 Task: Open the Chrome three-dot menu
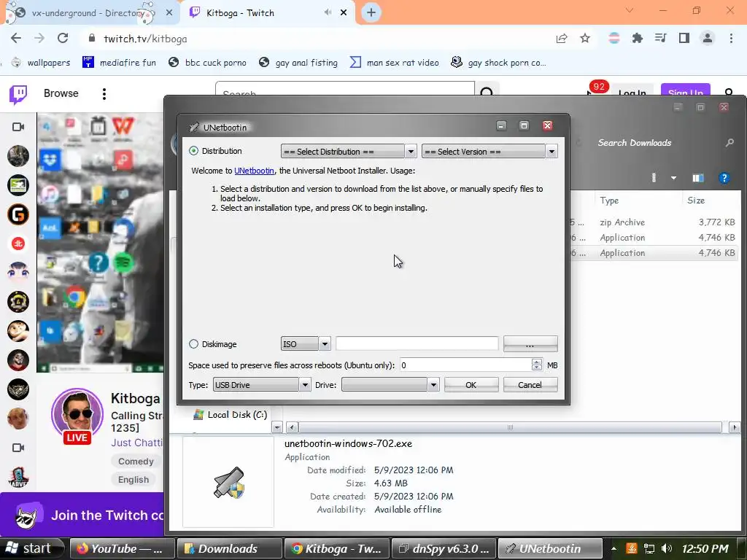[x=731, y=39]
